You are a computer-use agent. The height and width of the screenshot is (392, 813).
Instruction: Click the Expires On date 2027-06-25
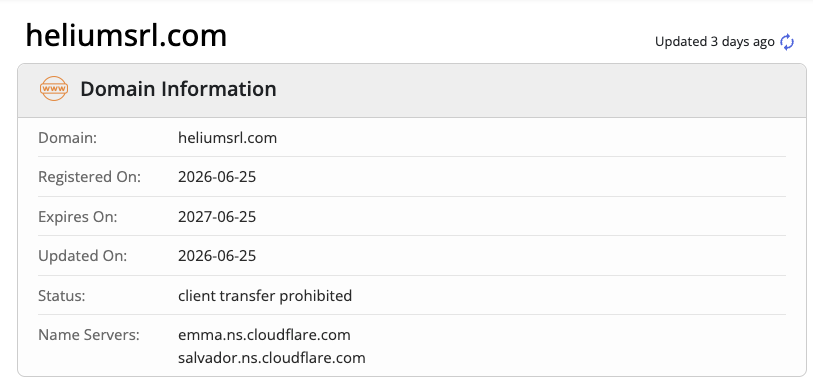(x=217, y=216)
